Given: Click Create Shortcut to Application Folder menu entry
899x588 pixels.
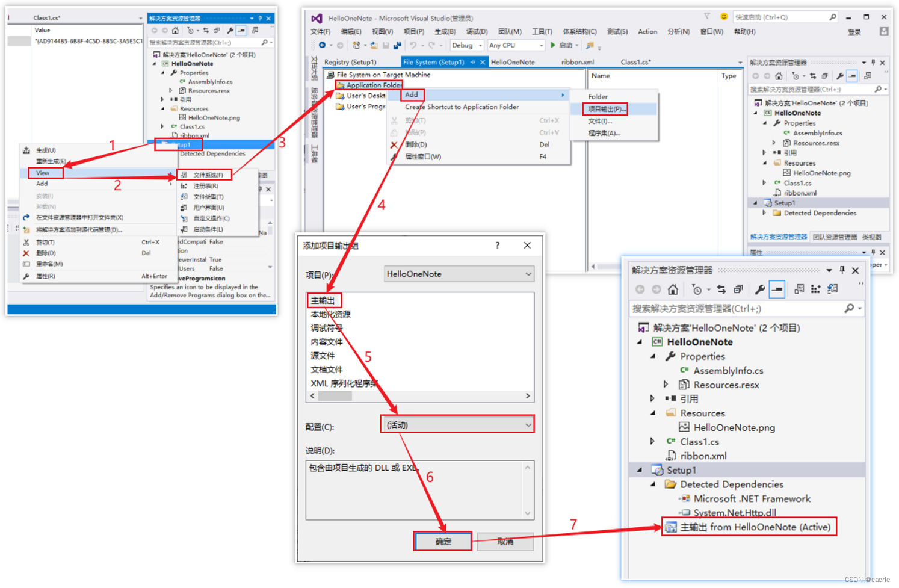Looking at the screenshot, I should [x=462, y=107].
